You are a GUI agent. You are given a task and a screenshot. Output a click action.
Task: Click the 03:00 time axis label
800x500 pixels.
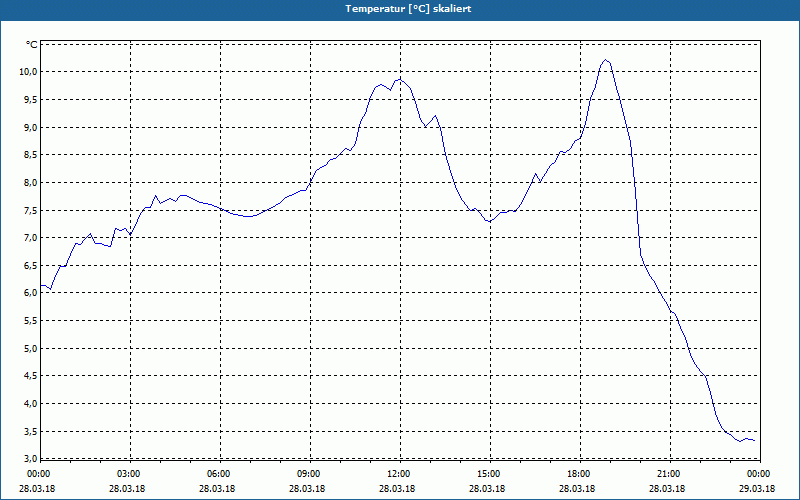pyautogui.click(x=130, y=474)
